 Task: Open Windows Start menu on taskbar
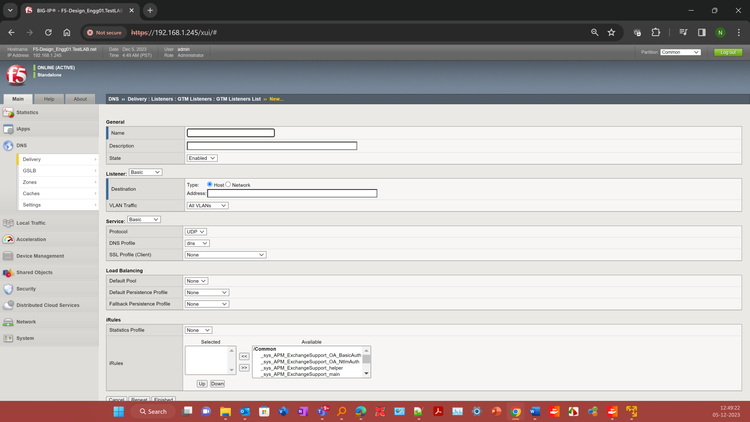[x=118, y=411]
